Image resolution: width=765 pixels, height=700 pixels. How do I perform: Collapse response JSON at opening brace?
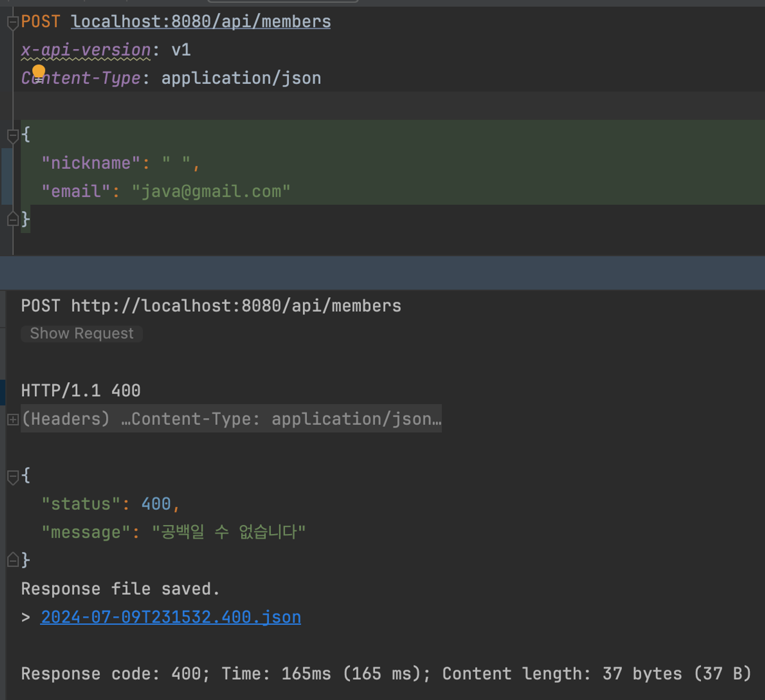click(x=13, y=477)
